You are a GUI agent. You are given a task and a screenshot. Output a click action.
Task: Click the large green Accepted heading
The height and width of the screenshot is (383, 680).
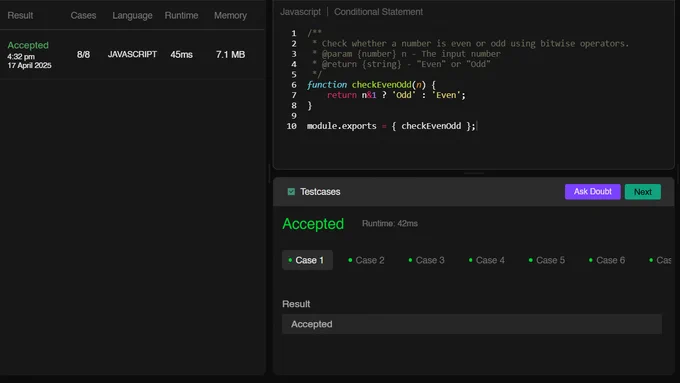[x=313, y=224]
